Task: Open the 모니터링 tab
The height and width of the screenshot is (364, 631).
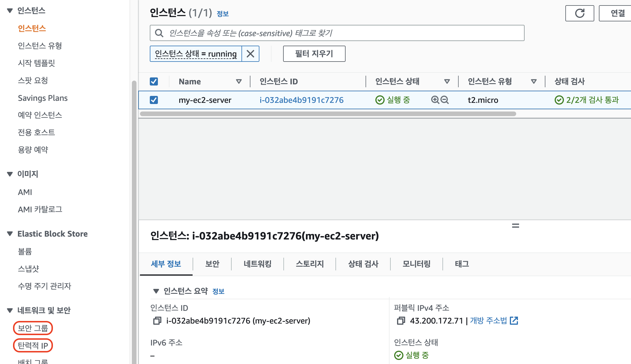Action: coord(416,264)
